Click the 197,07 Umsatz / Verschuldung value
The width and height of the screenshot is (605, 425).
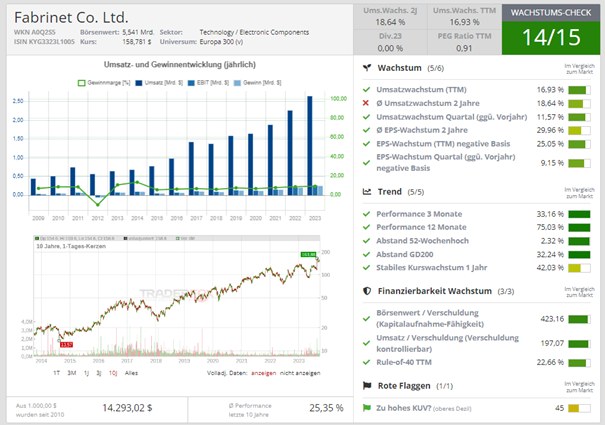(x=552, y=343)
